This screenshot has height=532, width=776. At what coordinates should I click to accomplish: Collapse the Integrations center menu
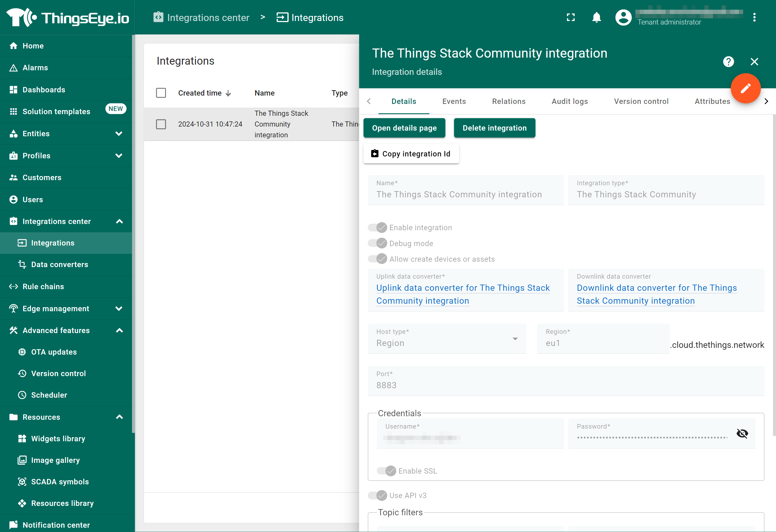pos(119,222)
